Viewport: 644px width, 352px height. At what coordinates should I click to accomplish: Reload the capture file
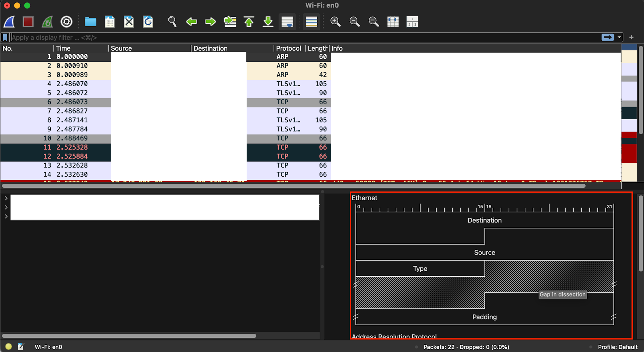tap(148, 22)
